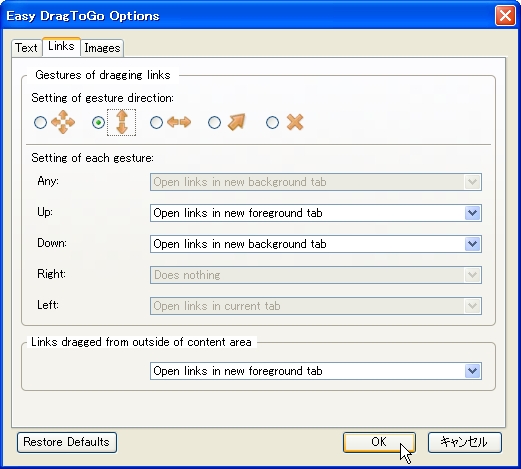Image resolution: width=521 pixels, height=469 pixels.
Task: Click the キャンセル cancel button
Action: 464,442
